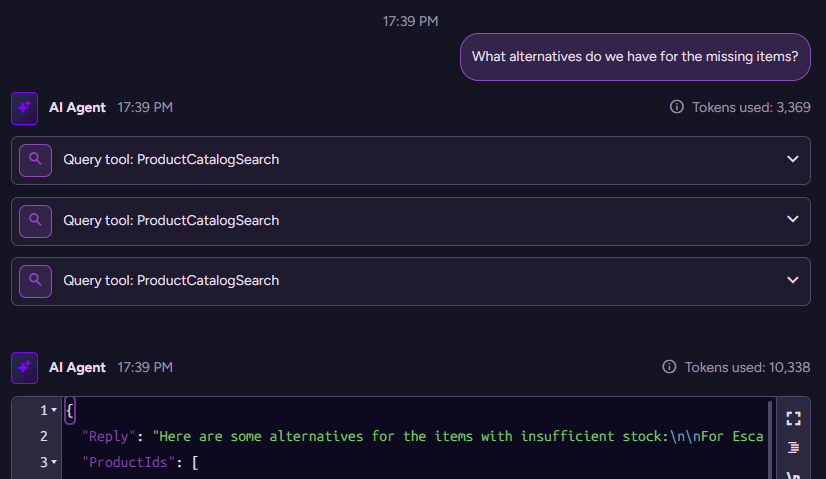Click info icon beside Tokens used: 10,338

(x=670, y=367)
